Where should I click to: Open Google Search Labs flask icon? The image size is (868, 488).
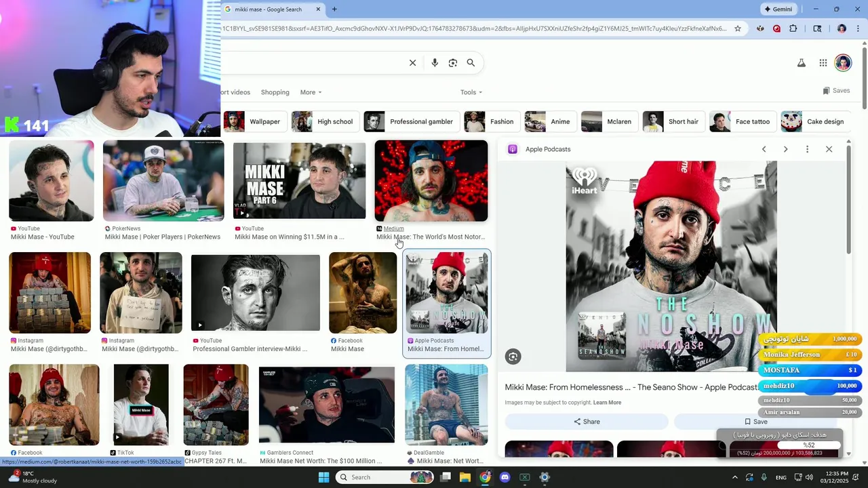[x=801, y=63]
